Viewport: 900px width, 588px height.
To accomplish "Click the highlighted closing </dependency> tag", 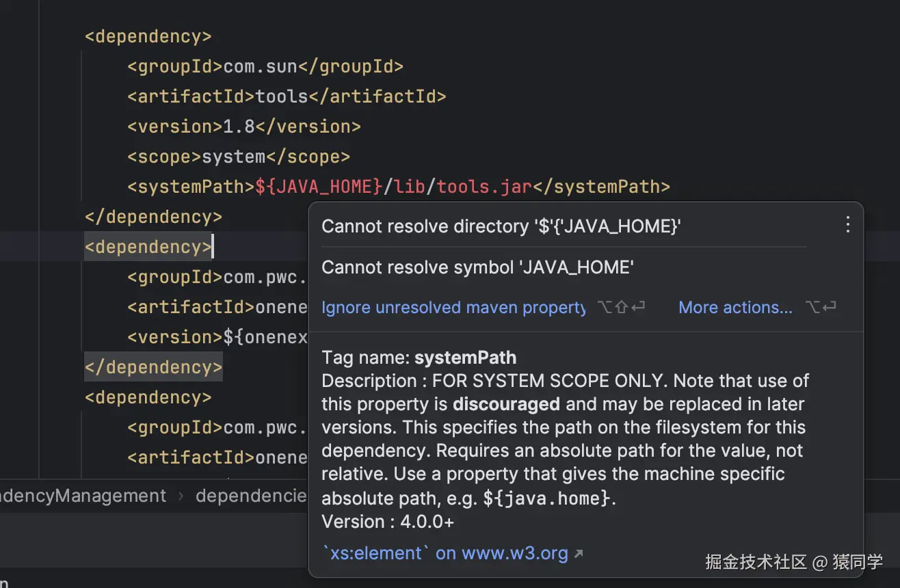I will [153, 367].
